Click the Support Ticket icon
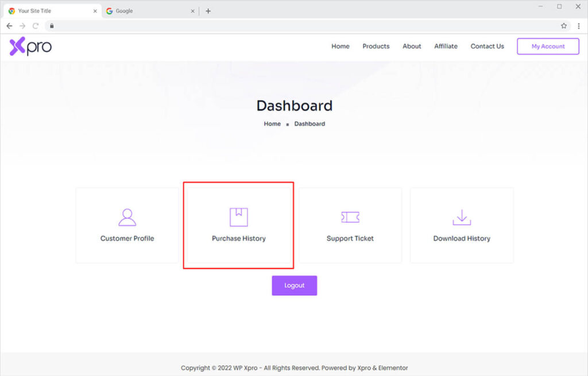Viewport: 588px width, 376px height. (350, 217)
